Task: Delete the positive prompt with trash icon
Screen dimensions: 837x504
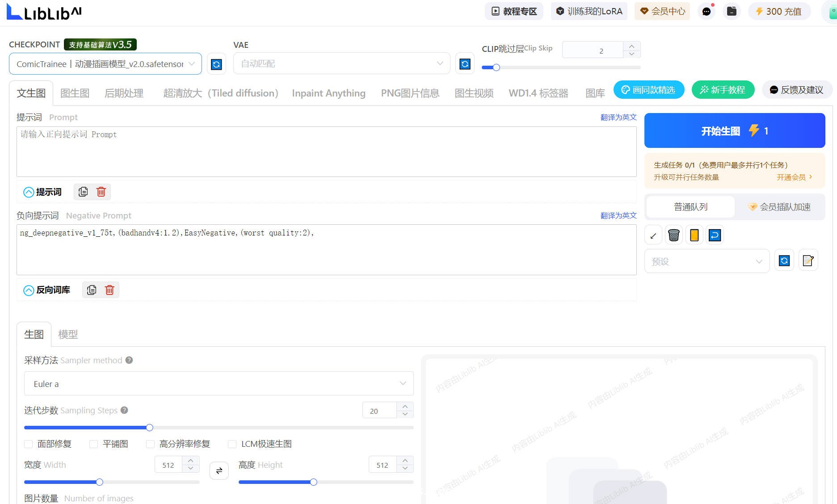Action: click(101, 192)
